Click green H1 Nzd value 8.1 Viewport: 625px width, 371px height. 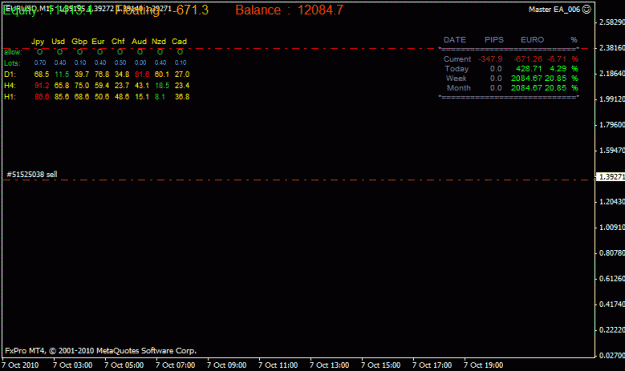click(160, 97)
